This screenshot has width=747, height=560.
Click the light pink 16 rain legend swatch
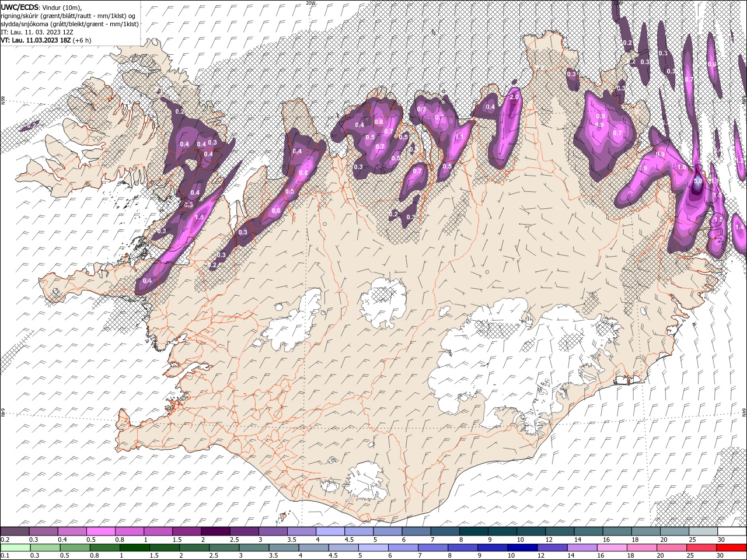click(x=612, y=547)
